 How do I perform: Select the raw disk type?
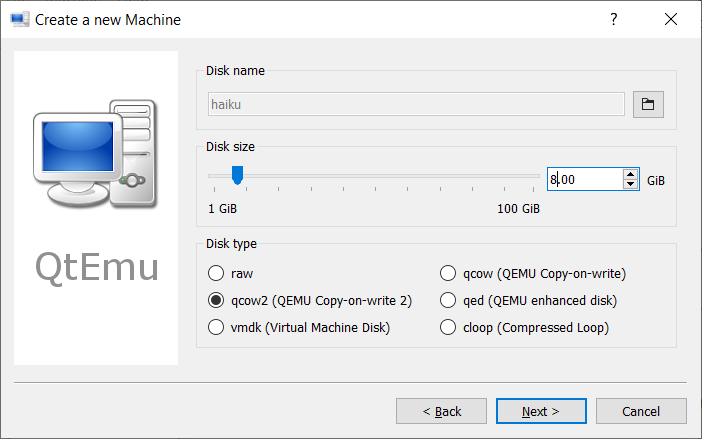point(215,273)
